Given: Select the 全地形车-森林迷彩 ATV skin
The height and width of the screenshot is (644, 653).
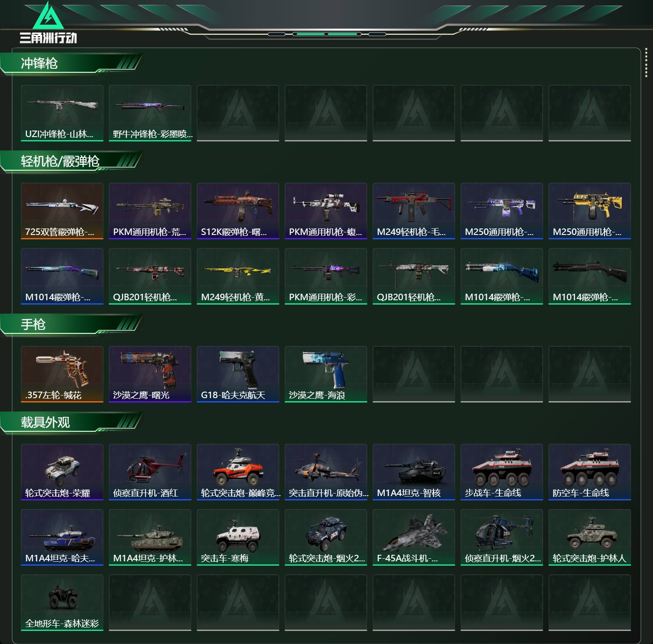Looking at the screenshot, I should tap(62, 603).
